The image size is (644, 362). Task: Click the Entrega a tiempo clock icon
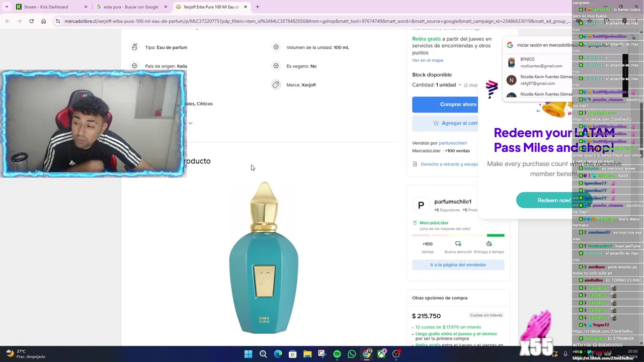489,244
